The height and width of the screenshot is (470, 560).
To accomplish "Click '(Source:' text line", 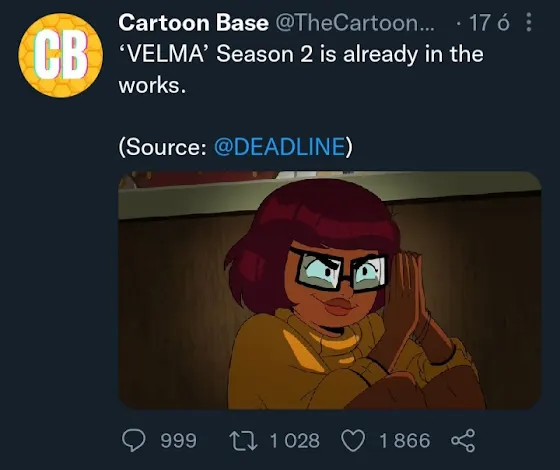I will [162, 146].
